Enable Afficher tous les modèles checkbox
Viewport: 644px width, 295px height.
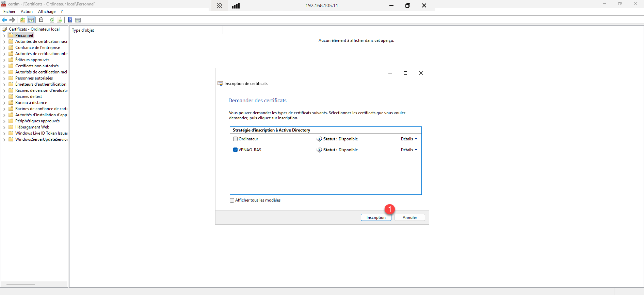point(232,201)
